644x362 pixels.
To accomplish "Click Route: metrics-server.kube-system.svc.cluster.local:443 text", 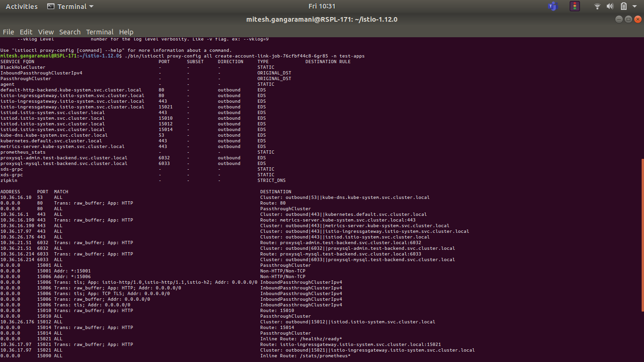I will pyautogui.click(x=338, y=220).
